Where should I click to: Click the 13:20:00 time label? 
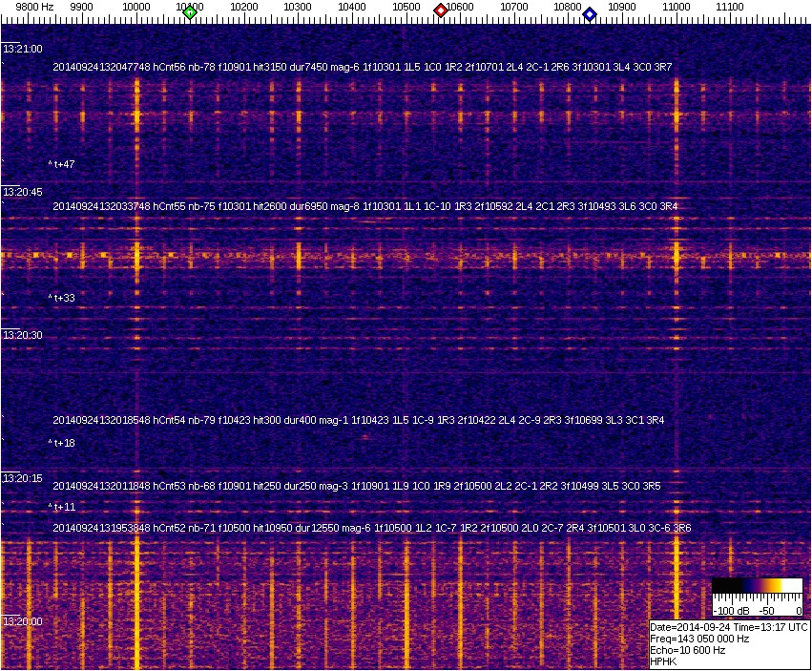(x=22, y=621)
